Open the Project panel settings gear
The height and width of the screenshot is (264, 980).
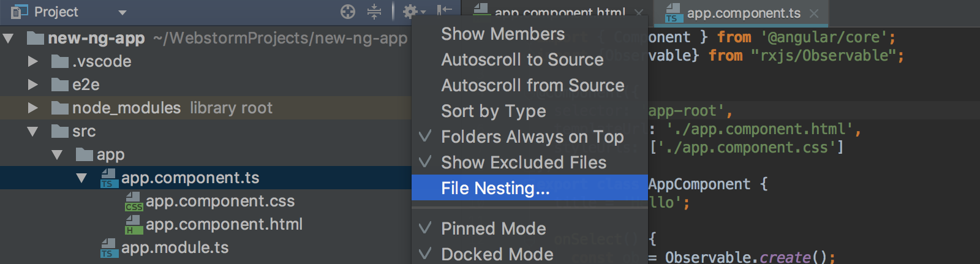[x=410, y=12]
